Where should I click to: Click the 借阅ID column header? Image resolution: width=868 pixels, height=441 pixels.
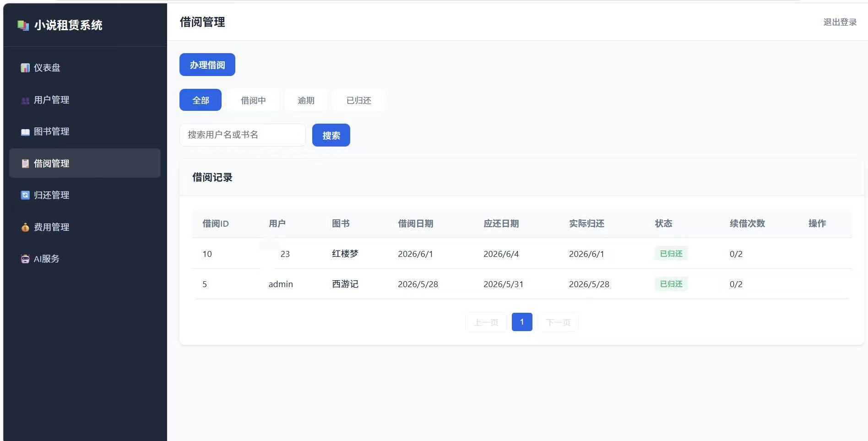pyautogui.click(x=216, y=223)
